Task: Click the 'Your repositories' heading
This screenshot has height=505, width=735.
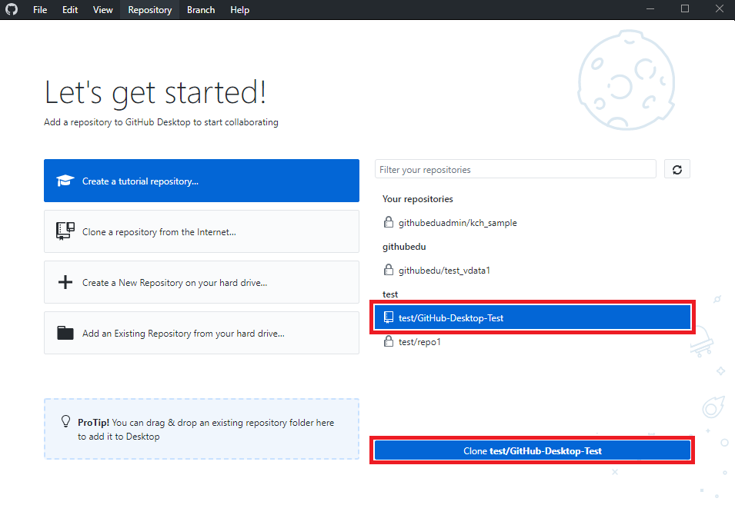Action: coord(418,199)
